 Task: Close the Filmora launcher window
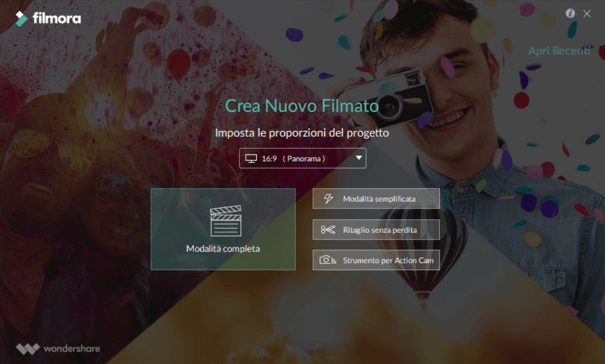tap(587, 14)
